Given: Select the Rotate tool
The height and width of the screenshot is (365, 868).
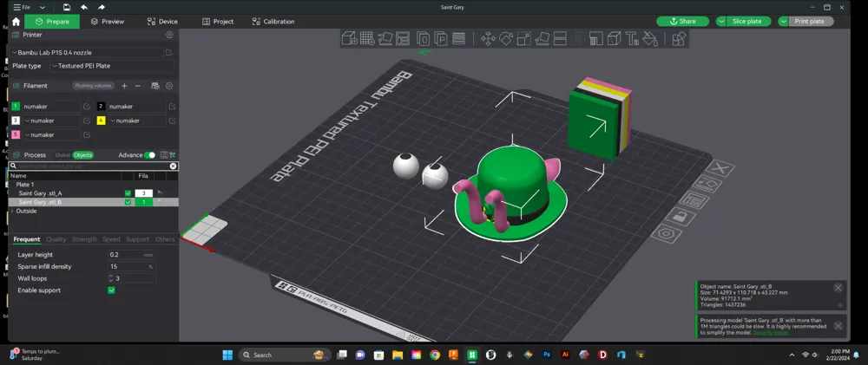Looking at the screenshot, I should click(506, 39).
